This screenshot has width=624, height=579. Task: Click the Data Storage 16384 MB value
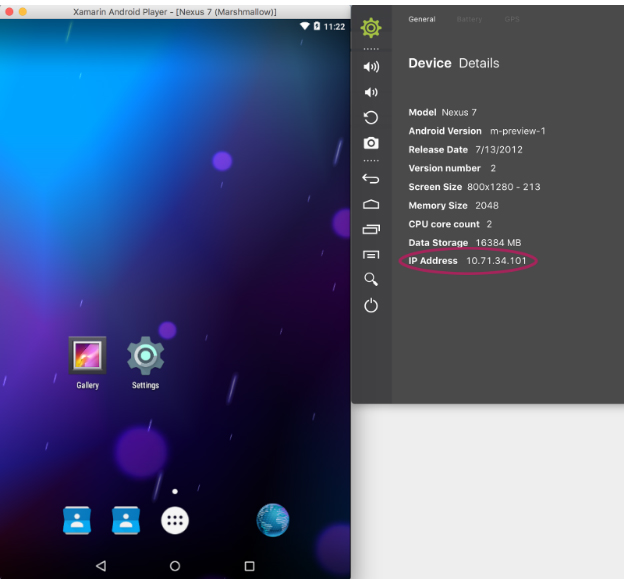coord(498,243)
